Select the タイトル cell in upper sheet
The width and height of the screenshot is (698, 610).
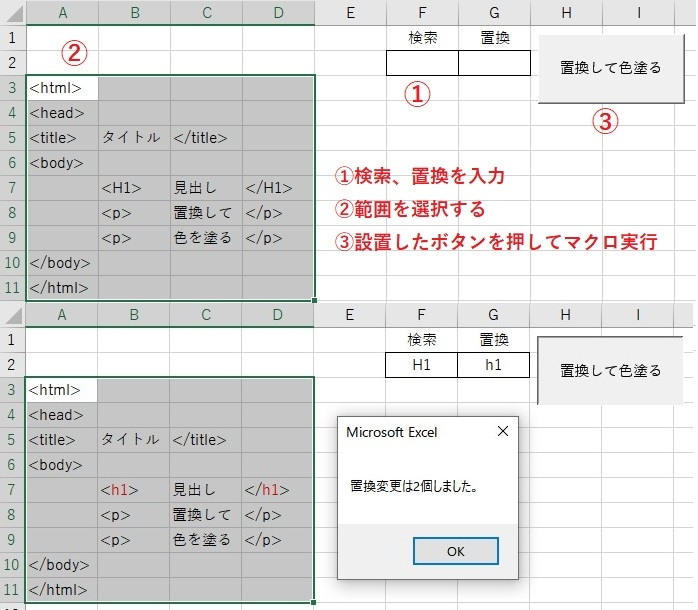coord(134,138)
